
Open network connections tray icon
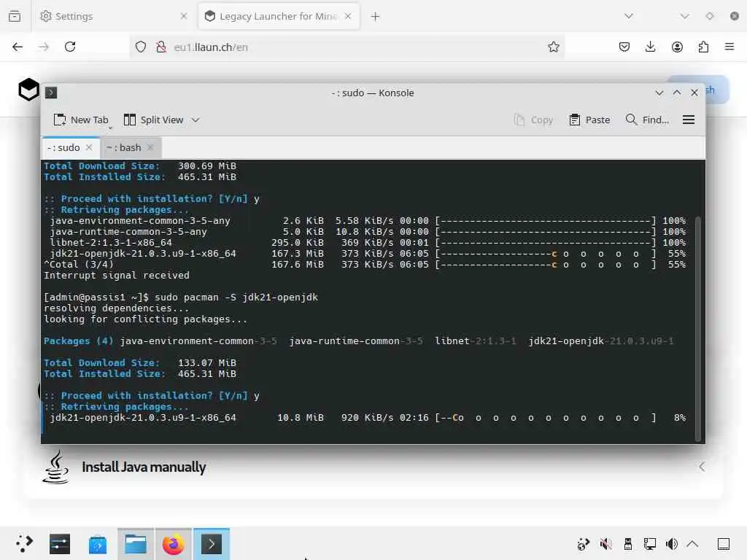650,544
